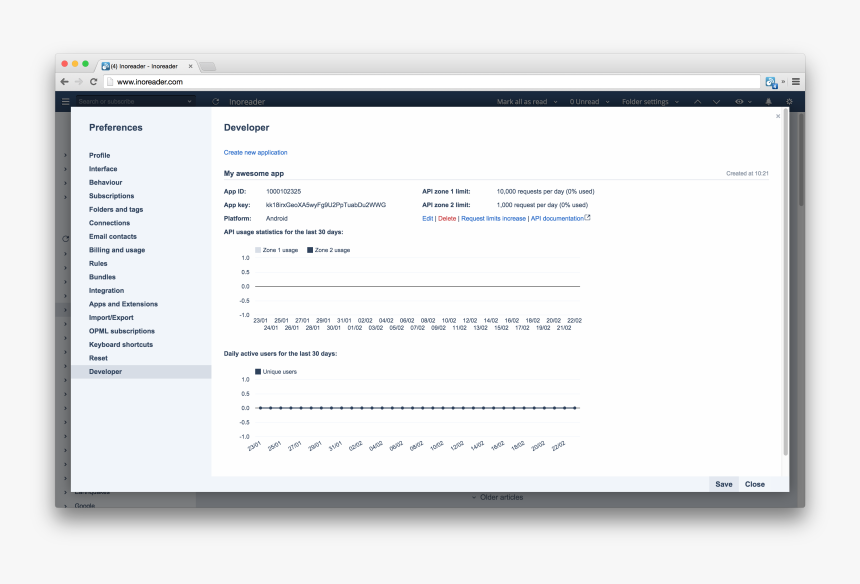The width and height of the screenshot is (860, 584).
Task: Select the App key value text
Action: tap(326, 205)
